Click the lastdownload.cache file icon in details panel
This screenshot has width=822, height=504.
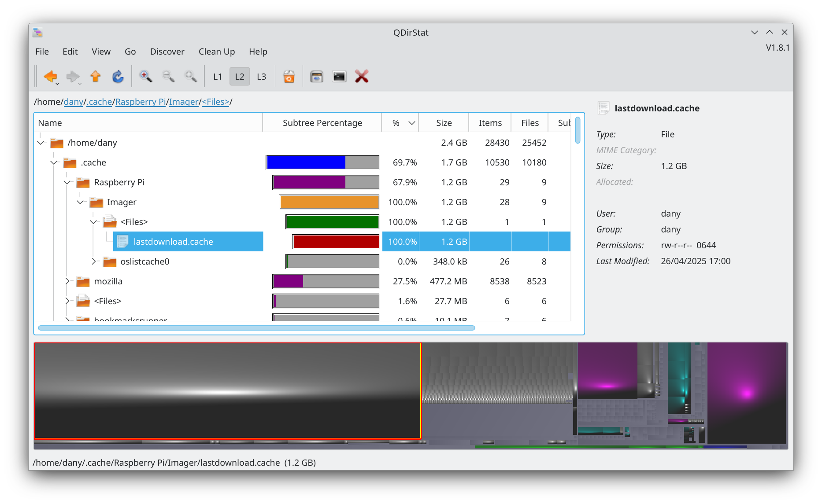(x=604, y=108)
